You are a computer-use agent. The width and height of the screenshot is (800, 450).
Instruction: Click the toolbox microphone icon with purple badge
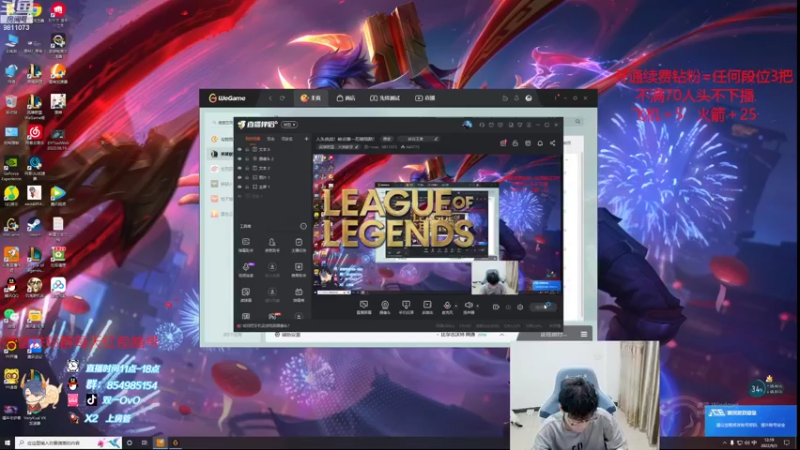[246, 267]
